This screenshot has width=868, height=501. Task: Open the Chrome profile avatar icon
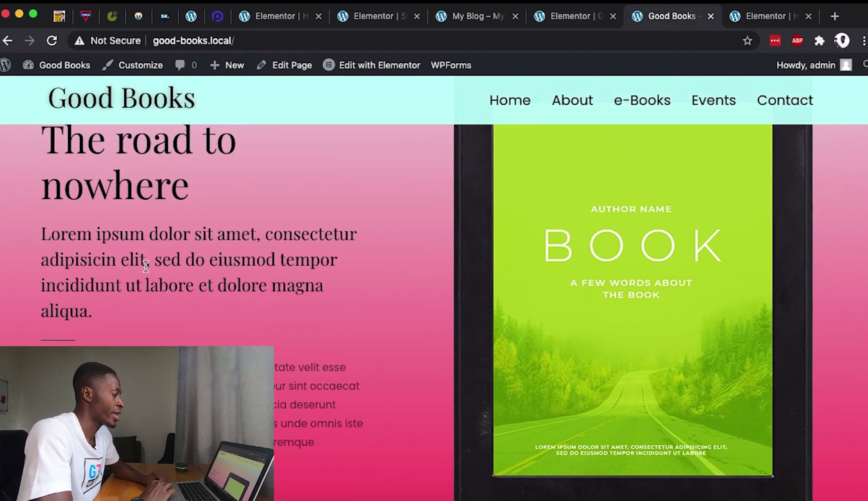tap(842, 41)
